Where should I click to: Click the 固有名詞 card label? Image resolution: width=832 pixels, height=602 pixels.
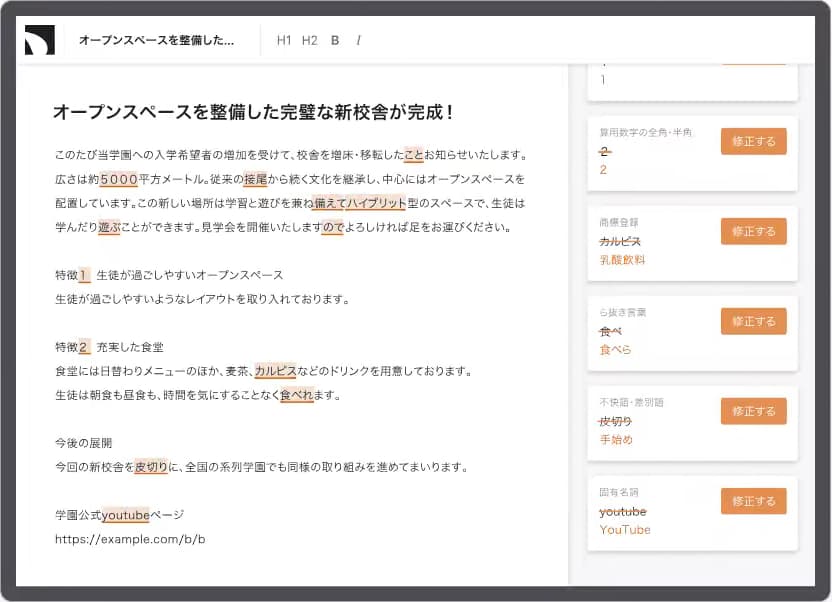click(619, 492)
